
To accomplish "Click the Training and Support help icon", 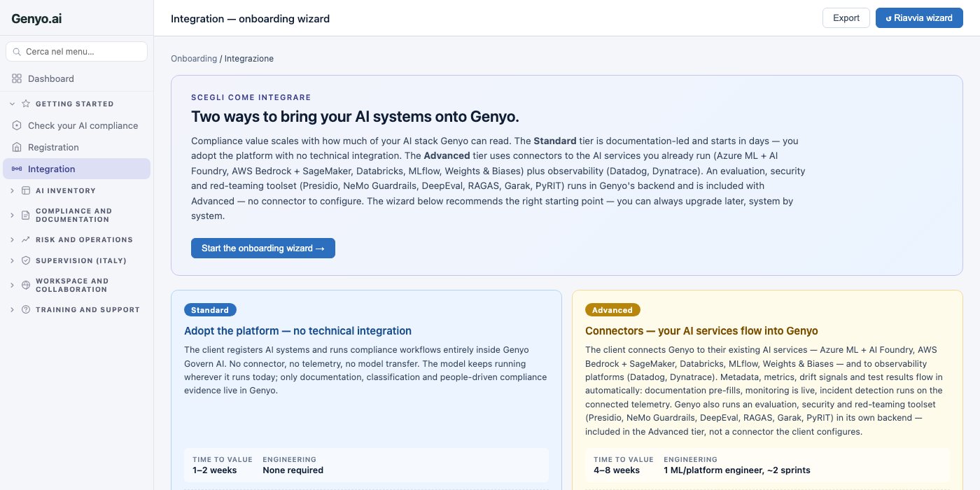I will click(26, 309).
